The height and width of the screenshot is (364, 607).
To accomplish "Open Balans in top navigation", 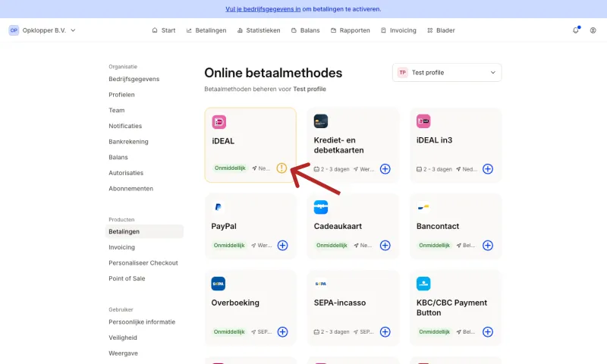I will [306, 30].
